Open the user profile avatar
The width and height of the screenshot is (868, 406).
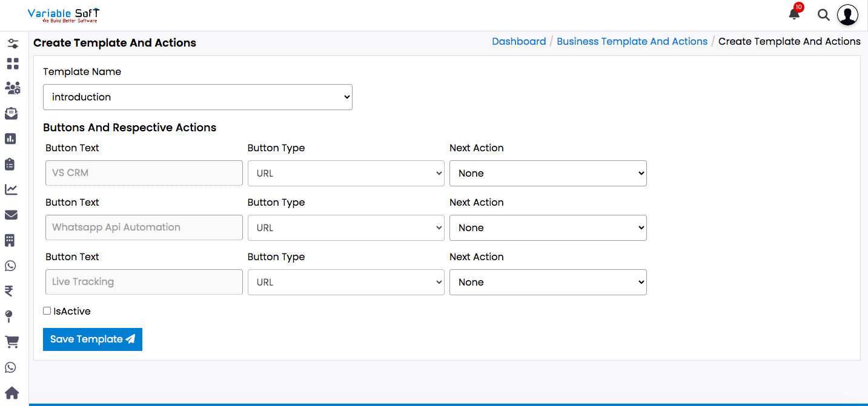point(847,15)
